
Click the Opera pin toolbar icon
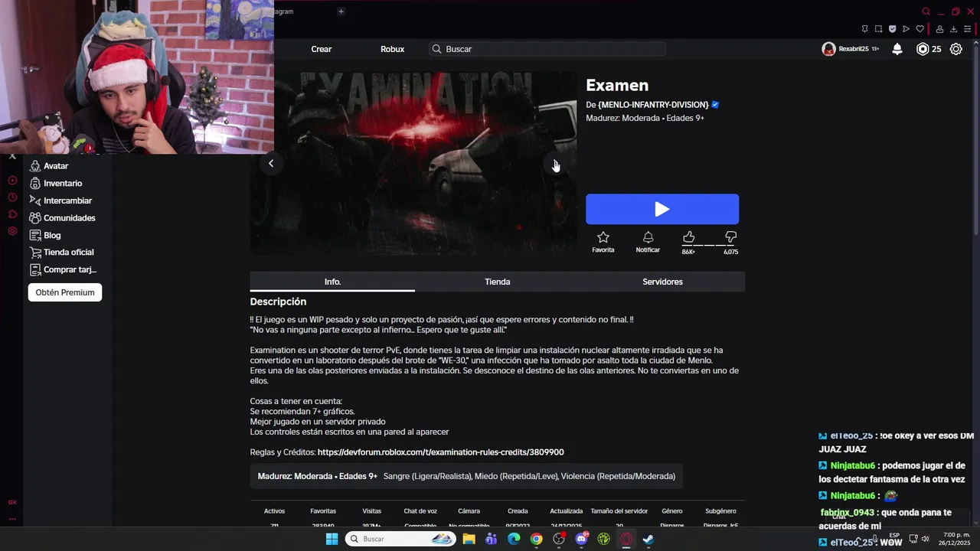(x=864, y=29)
